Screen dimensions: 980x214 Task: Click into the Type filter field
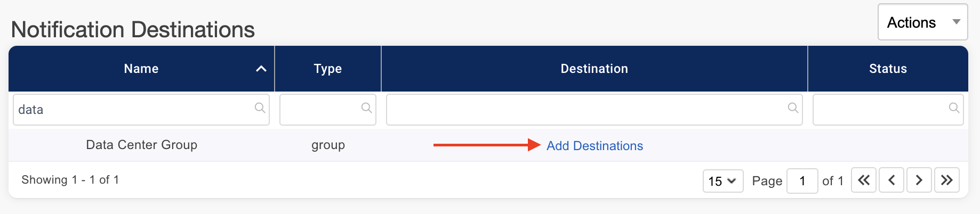[x=320, y=110]
